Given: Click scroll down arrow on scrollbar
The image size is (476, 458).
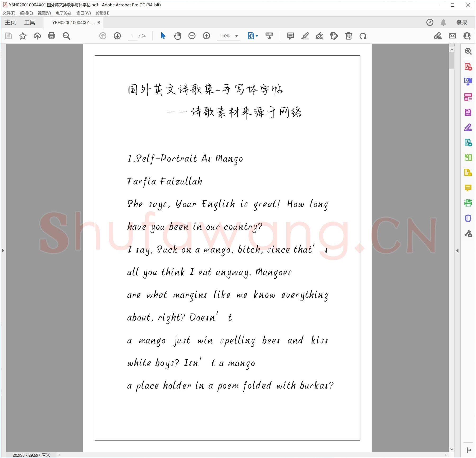Looking at the screenshot, I should click(452, 449).
